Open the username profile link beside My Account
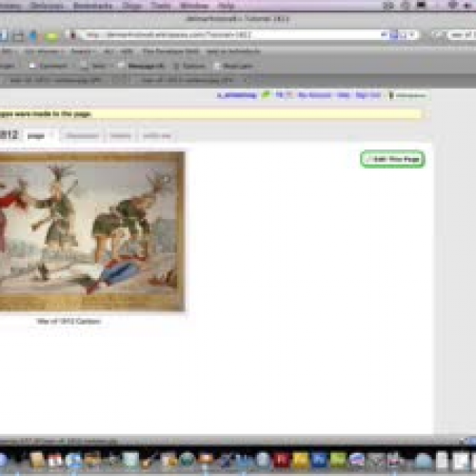 (237, 95)
